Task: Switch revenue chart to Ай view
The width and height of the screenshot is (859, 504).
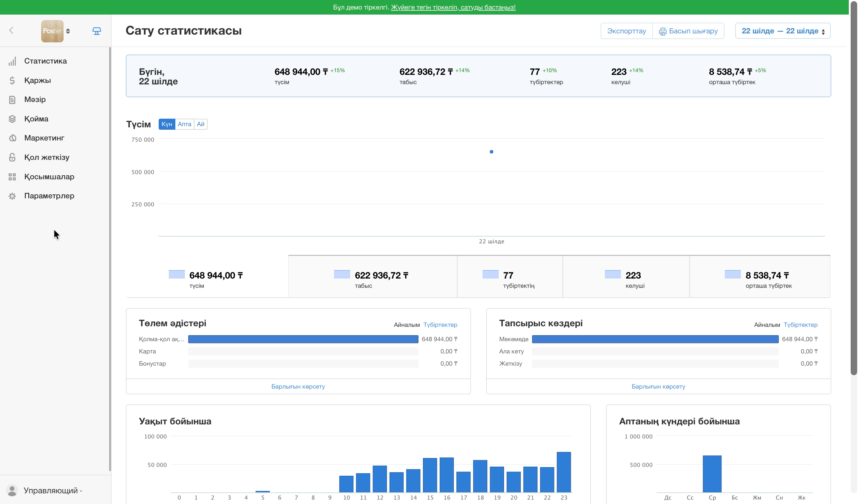Action: (200, 124)
